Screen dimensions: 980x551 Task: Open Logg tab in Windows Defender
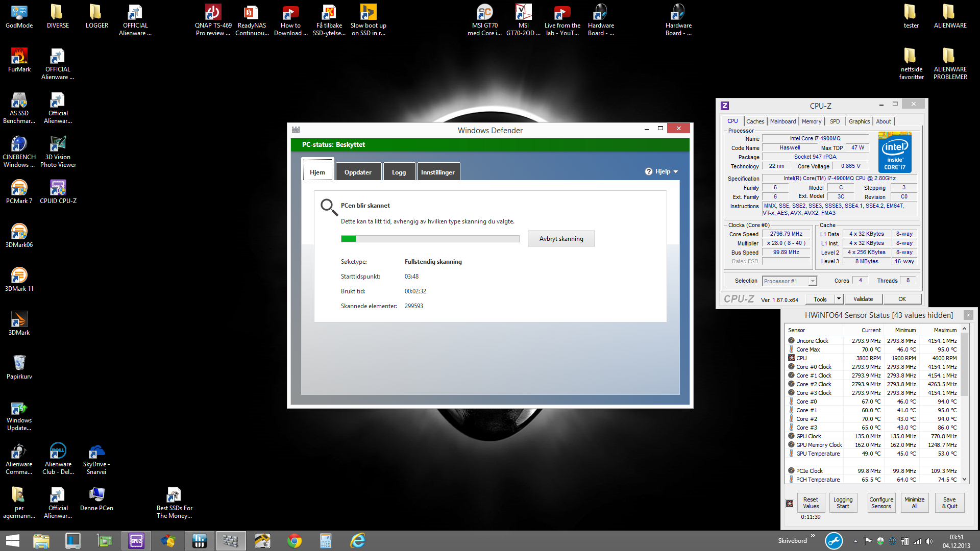click(399, 171)
